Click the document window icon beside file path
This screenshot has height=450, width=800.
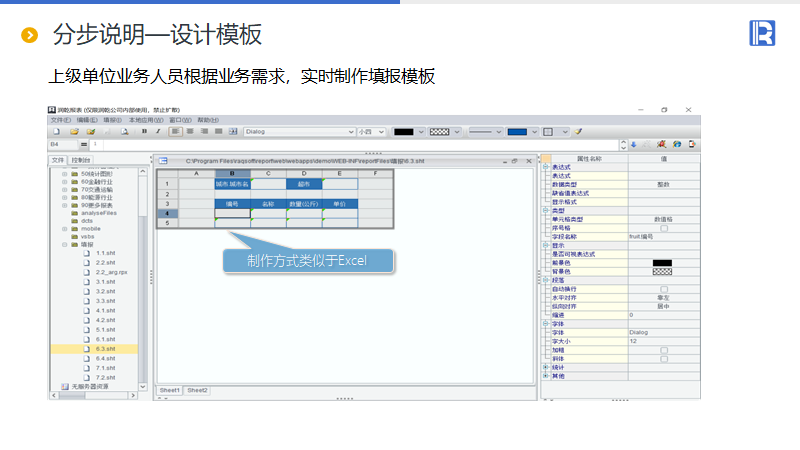pos(163,161)
